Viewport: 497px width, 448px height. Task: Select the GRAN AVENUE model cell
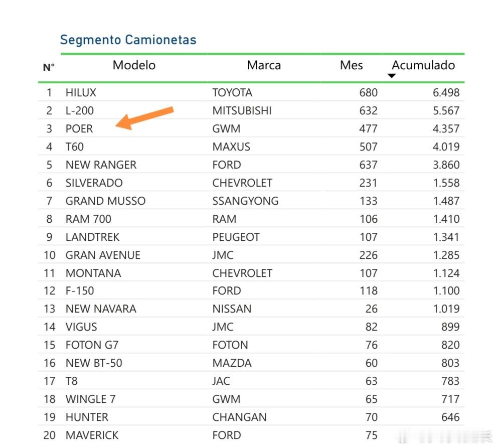[x=103, y=255]
